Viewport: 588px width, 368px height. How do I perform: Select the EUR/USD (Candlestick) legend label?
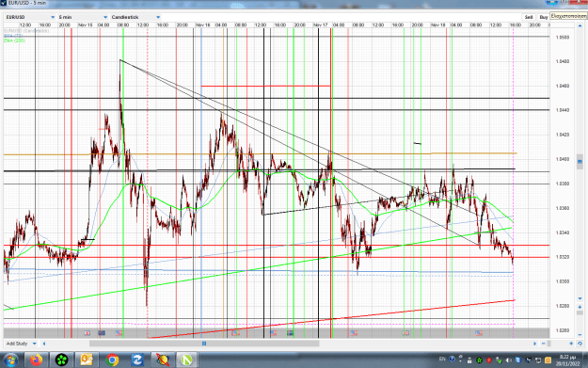click(27, 31)
